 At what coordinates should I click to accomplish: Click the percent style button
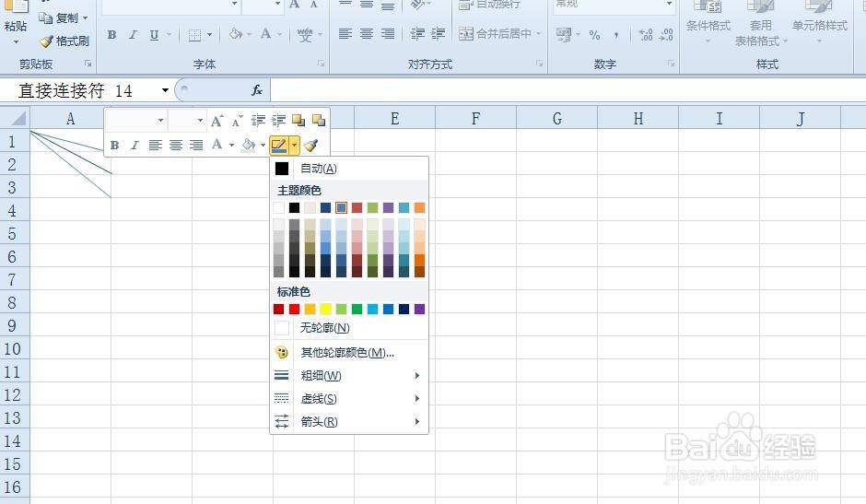click(594, 35)
